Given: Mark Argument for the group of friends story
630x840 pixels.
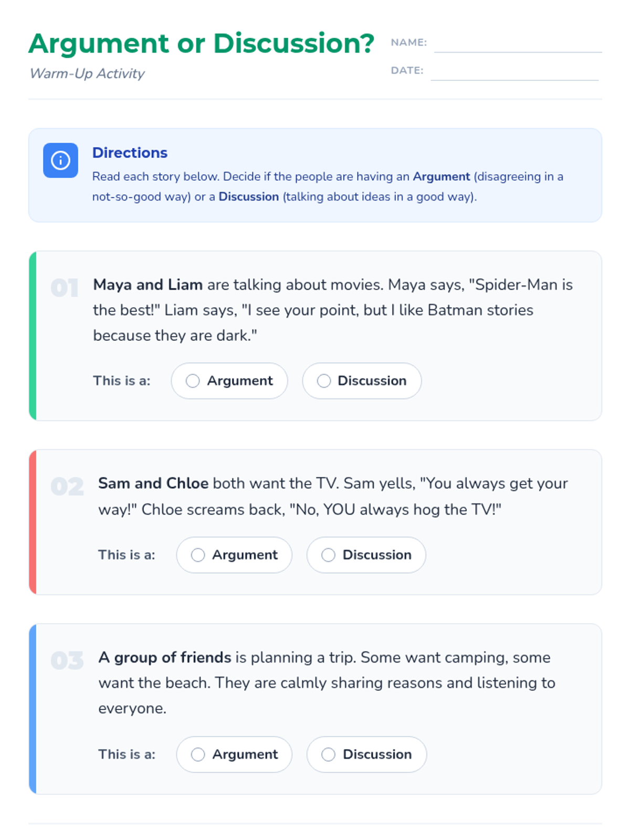Looking at the screenshot, I should [234, 754].
